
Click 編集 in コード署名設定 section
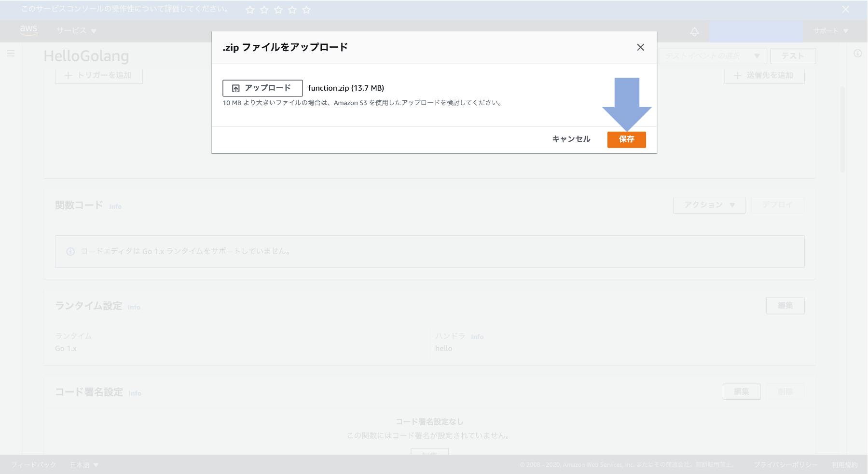pyautogui.click(x=742, y=392)
